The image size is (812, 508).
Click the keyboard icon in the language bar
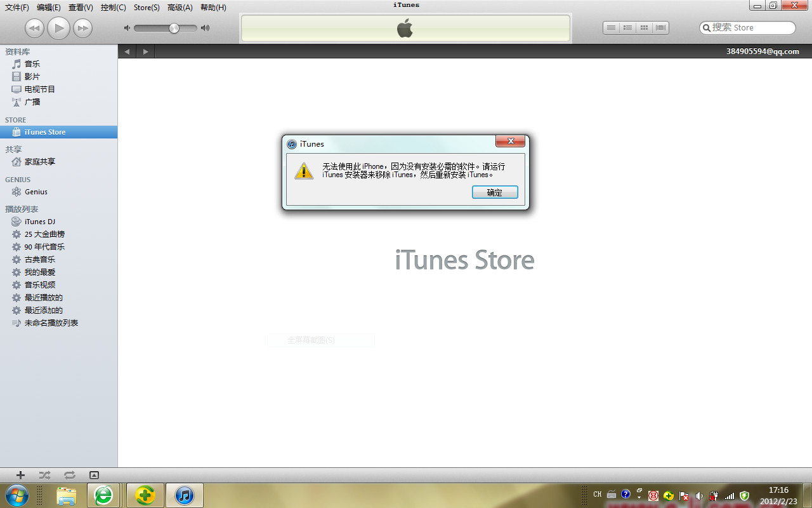coord(612,495)
